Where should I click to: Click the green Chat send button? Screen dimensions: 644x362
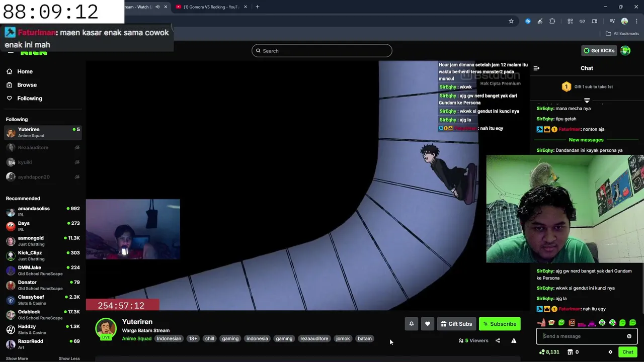coord(627,352)
